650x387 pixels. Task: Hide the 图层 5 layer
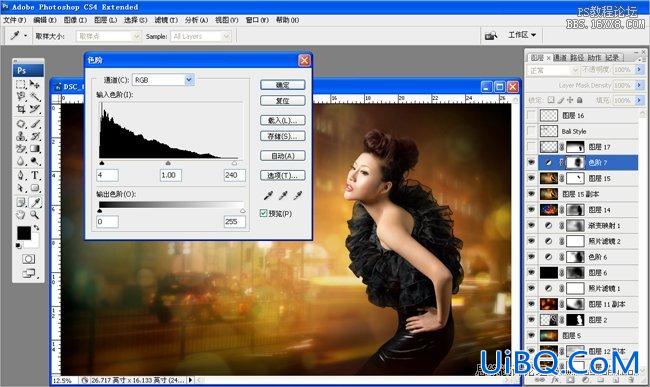pyautogui.click(x=531, y=335)
